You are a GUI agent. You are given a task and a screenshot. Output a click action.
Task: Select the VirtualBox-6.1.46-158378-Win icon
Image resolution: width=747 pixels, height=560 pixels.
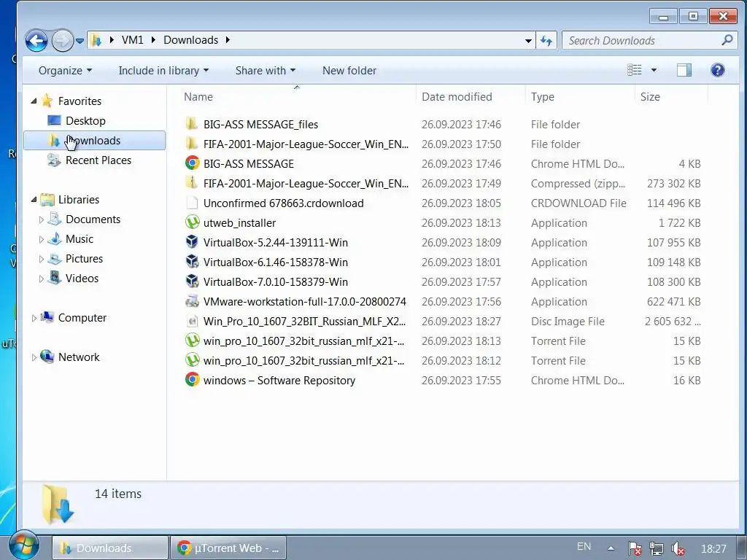[x=192, y=262]
